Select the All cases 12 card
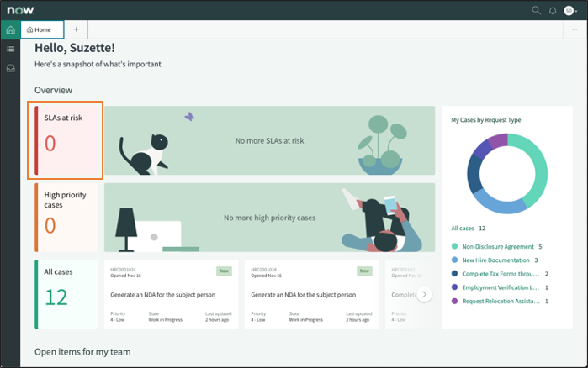Image resolution: width=588 pixels, height=368 pixels. 66,294
